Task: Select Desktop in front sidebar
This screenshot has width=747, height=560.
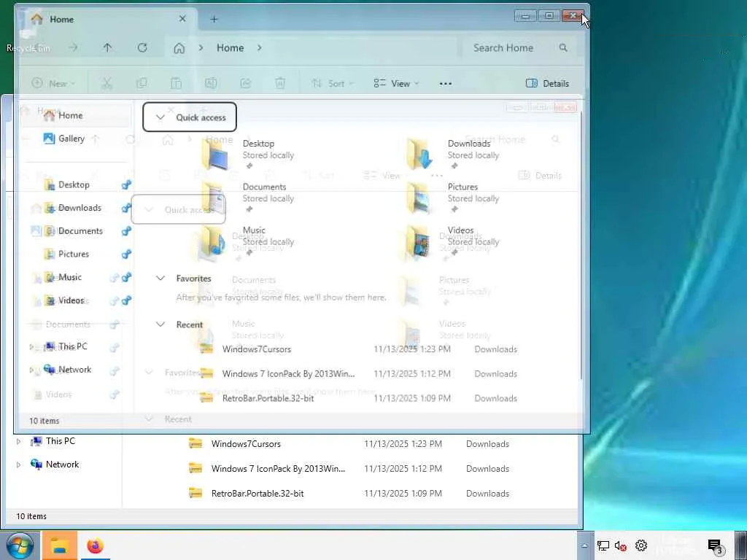Action: 75,184
